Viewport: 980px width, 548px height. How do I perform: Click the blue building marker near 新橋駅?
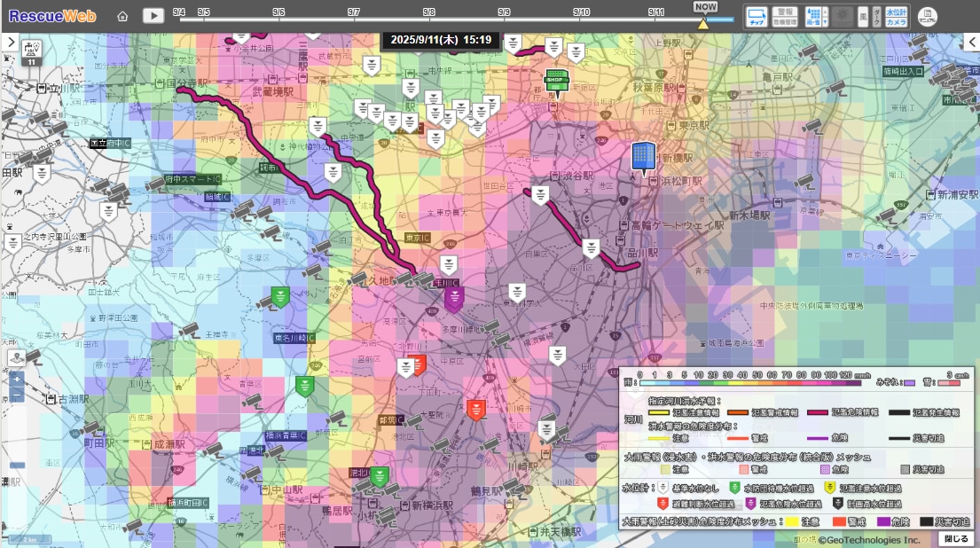[x=643, y=156]
